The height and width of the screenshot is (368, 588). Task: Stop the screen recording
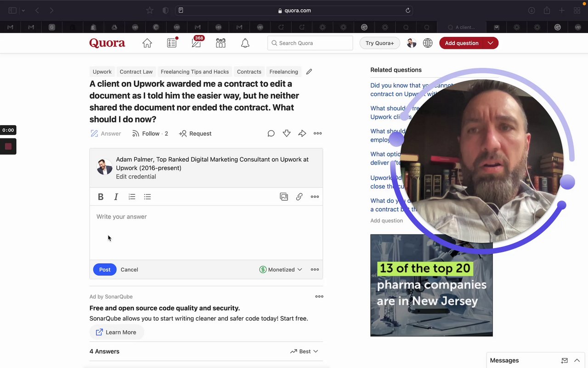tap(8, 146)
